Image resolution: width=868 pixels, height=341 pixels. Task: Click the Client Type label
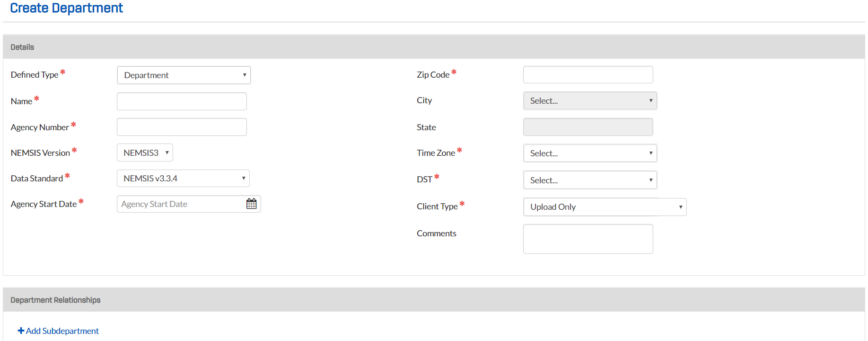coord(437,206)
